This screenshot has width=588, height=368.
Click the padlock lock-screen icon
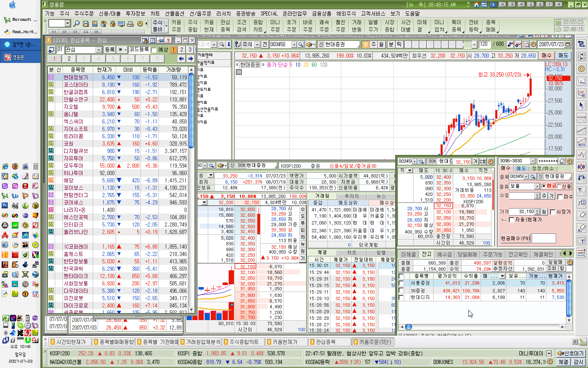(113, 24)
